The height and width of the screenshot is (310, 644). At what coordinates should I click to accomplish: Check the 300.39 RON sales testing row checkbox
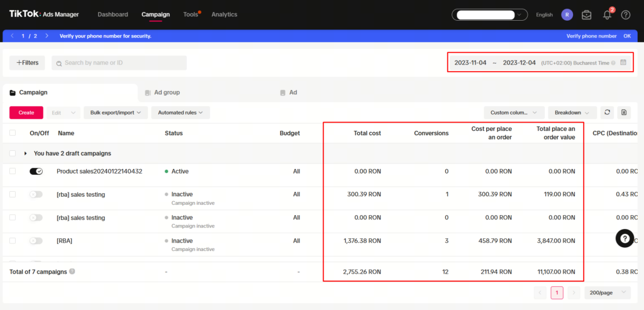click(13, 194)
